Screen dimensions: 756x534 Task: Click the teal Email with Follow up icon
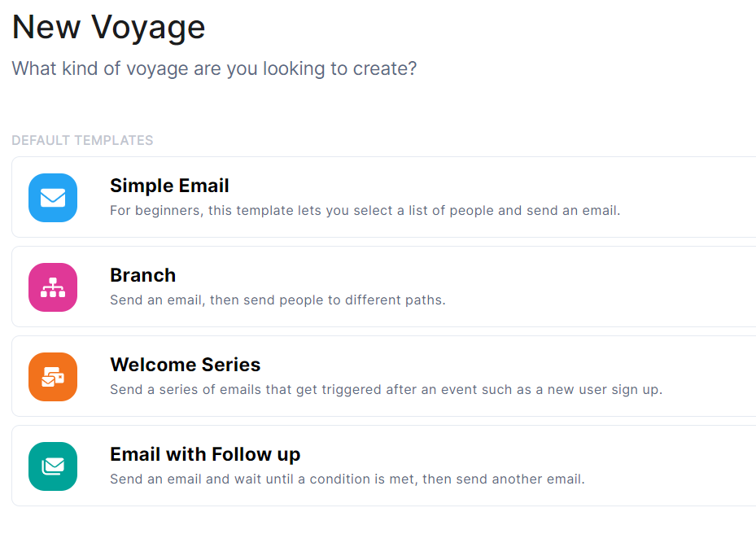53,466
